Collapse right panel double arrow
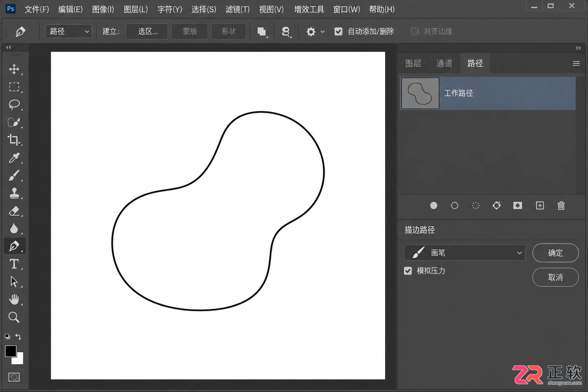 tap(578, 48)
